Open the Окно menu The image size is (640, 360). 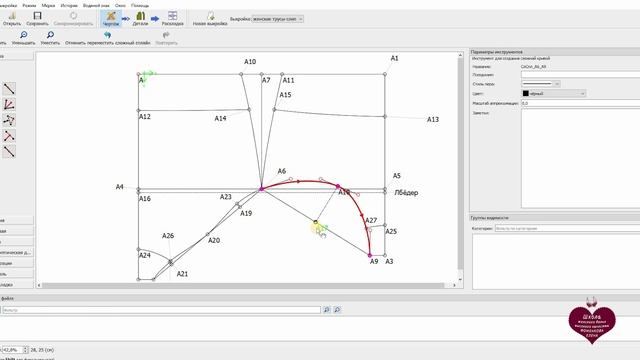pyautogui.click(x=120, y=6)
